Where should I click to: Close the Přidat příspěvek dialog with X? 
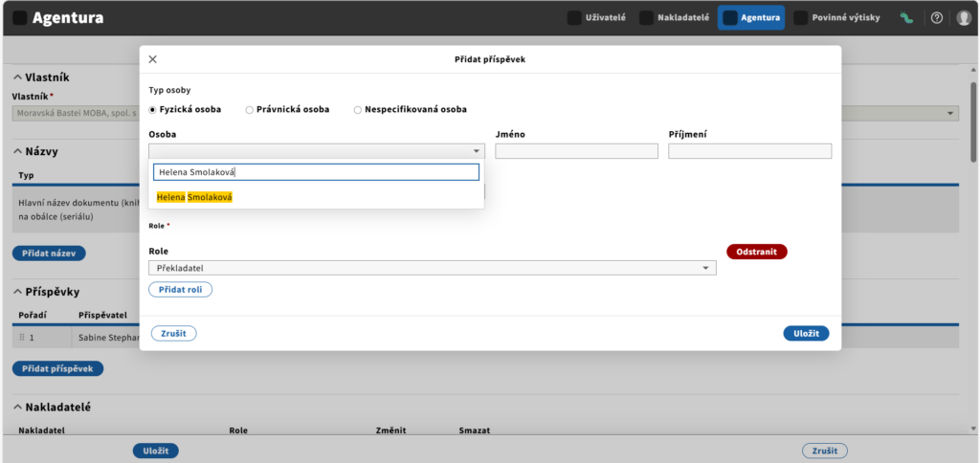coord(152,59)
